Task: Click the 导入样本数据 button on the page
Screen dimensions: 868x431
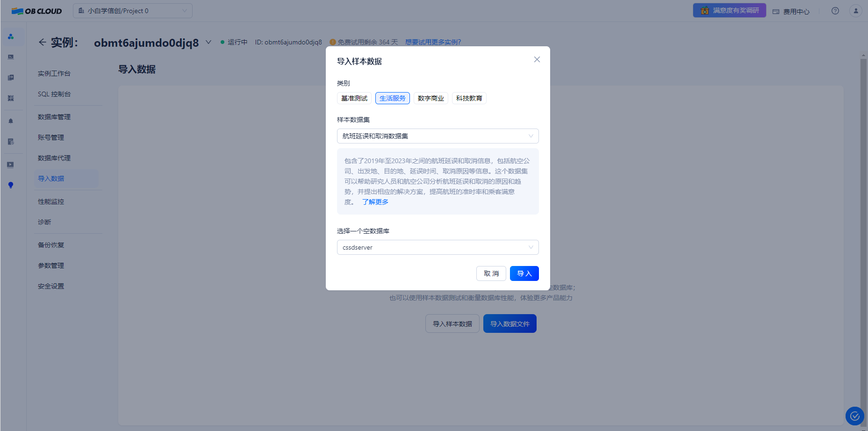Action: tap(452, 323)
